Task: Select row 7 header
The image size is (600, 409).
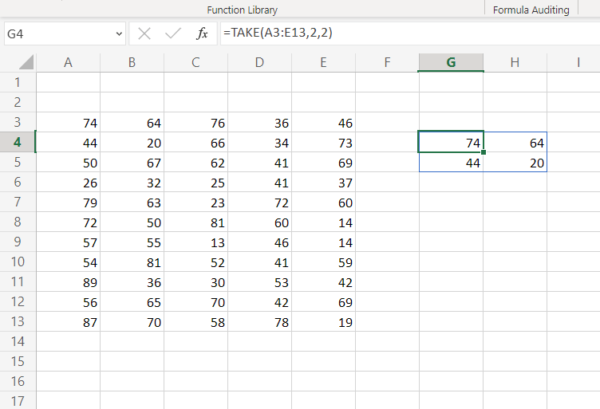Action: click(x=18, y=202)
